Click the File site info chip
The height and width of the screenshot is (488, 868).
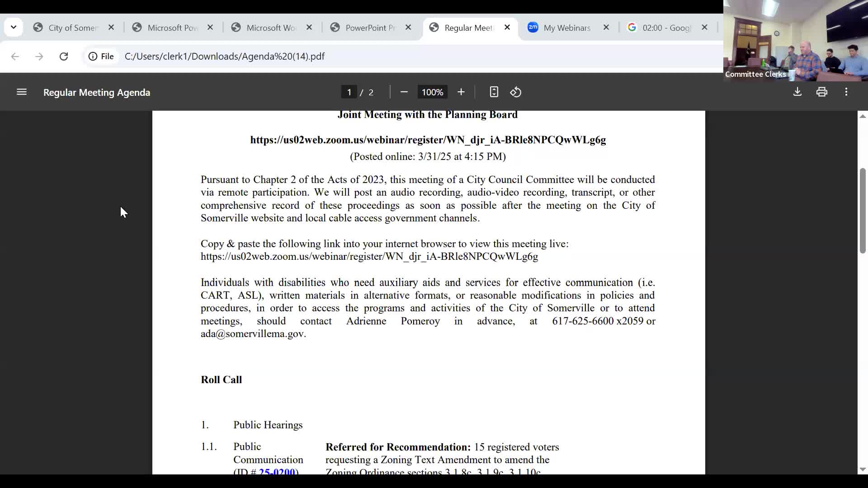click(x=101, y=56)
